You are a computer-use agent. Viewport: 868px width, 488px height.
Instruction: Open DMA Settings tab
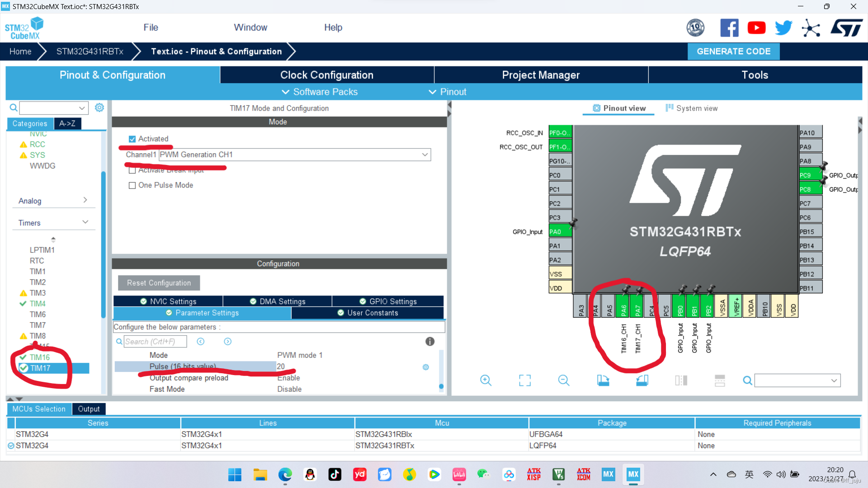pos(278,301)
